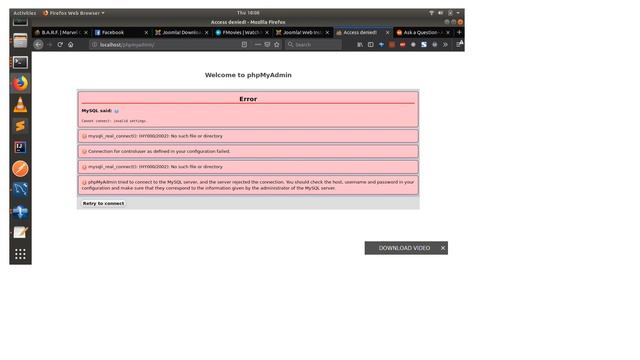Select the Access denied! tab
The image size is (640, 360).
(363, 32)
